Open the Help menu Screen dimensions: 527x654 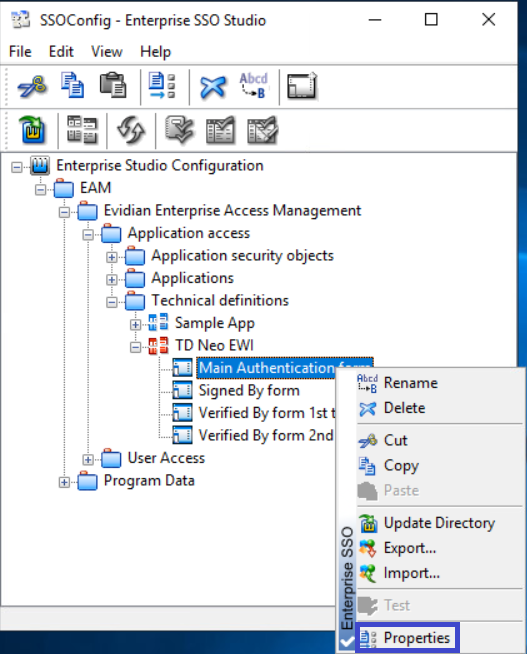[156, 52]
